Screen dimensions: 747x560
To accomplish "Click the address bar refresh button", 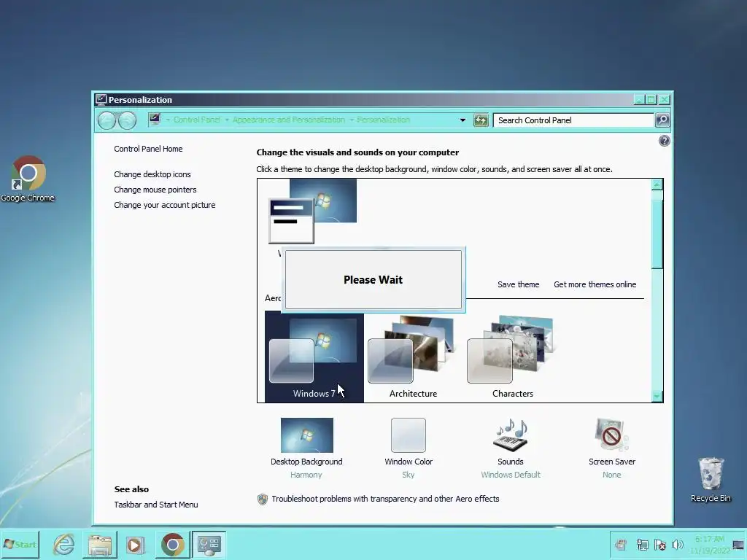I will click(481, 120).
